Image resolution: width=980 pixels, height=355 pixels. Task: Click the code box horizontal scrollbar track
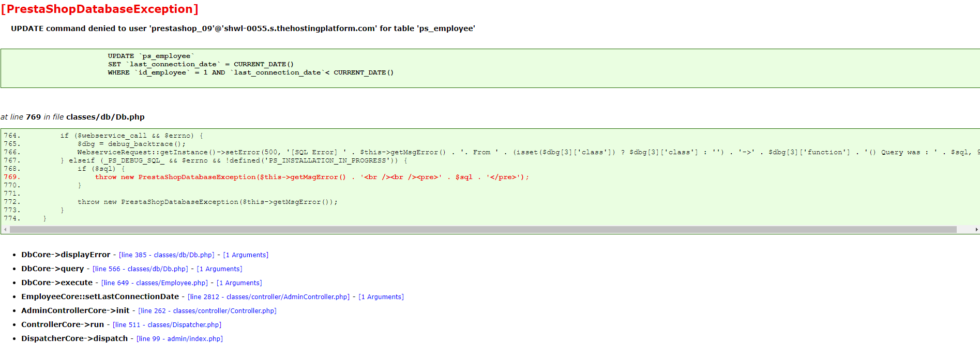[x=490, y=229]
